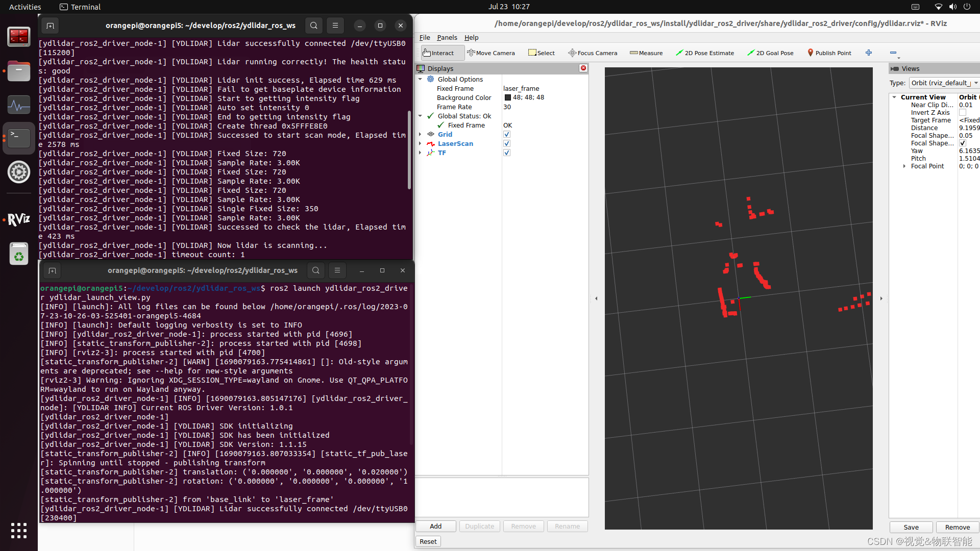
Task: Click the upper terminal scrollbar
Action: coord(409,149)
